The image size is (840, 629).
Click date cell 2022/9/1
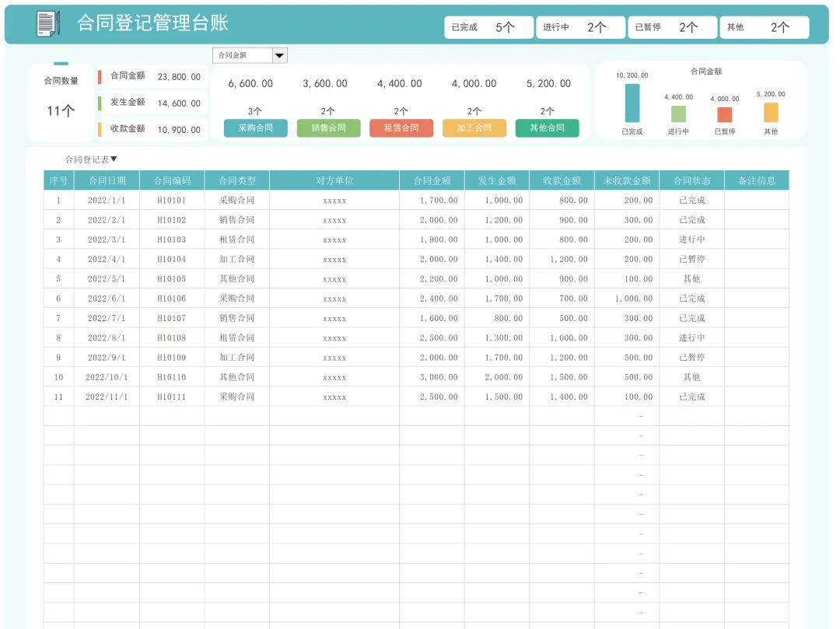(x=107, y=357)
